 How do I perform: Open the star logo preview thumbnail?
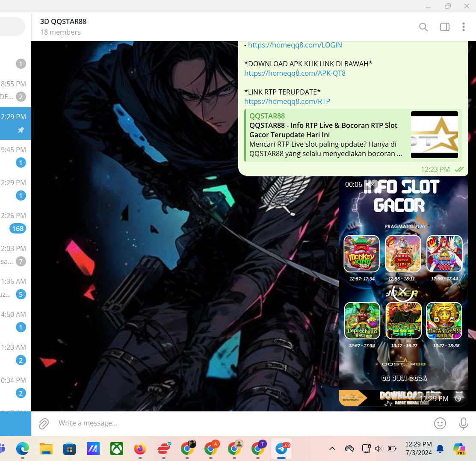tap(435, 135)
